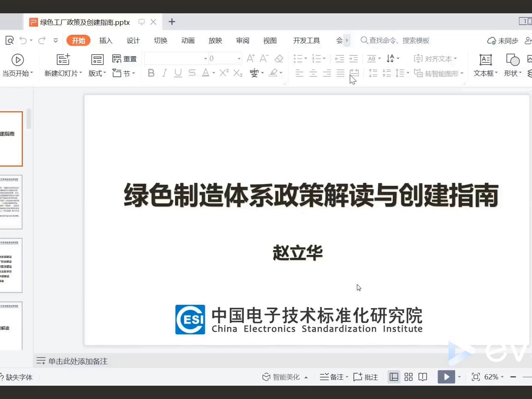Select the third slide thumbnail
The image size is (532, 399).
(11, 265)
